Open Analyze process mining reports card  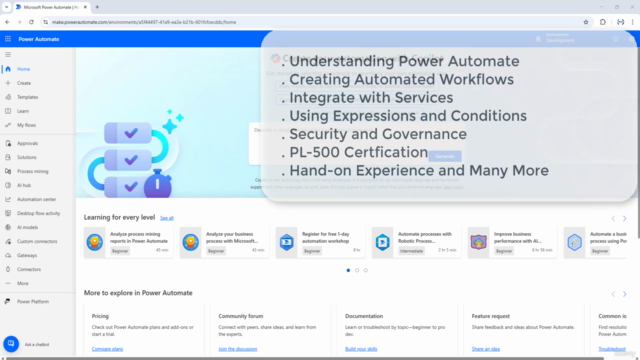pos(128,242)
